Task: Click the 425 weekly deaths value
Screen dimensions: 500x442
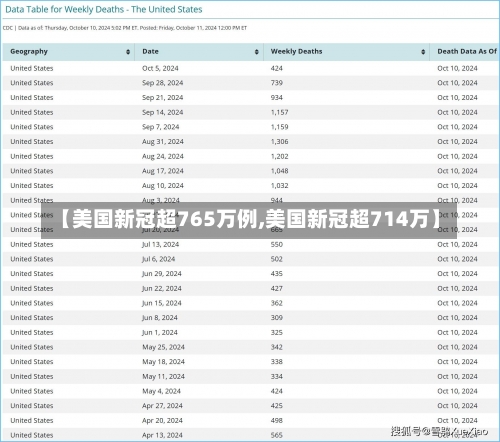Action: click(277, 406)
